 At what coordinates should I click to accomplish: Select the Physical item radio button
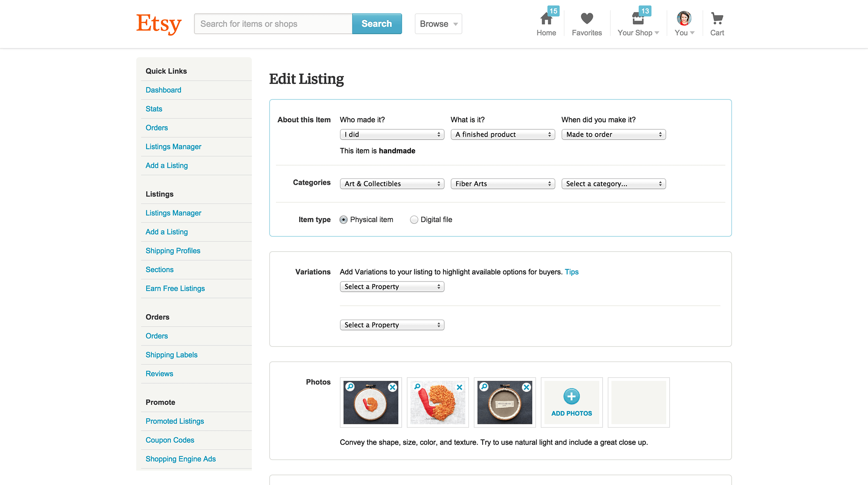click(x=343, y=220)
